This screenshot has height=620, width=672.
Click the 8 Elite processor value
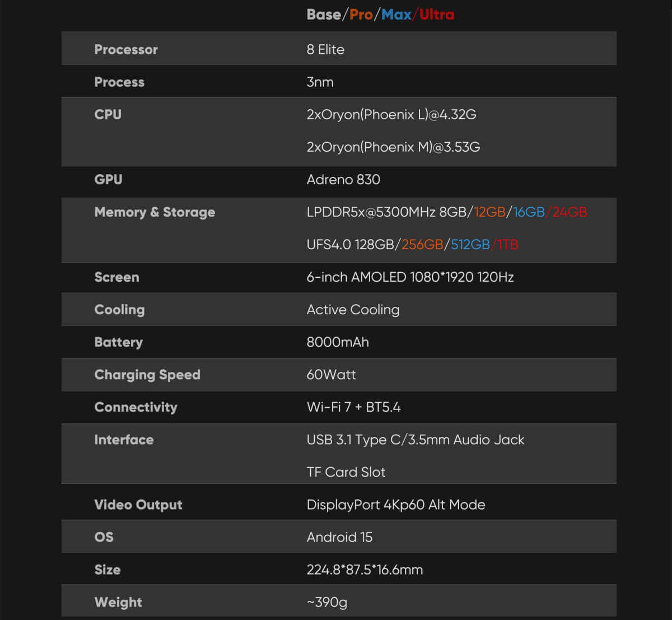pyautogui.click(x=325, y=49)
